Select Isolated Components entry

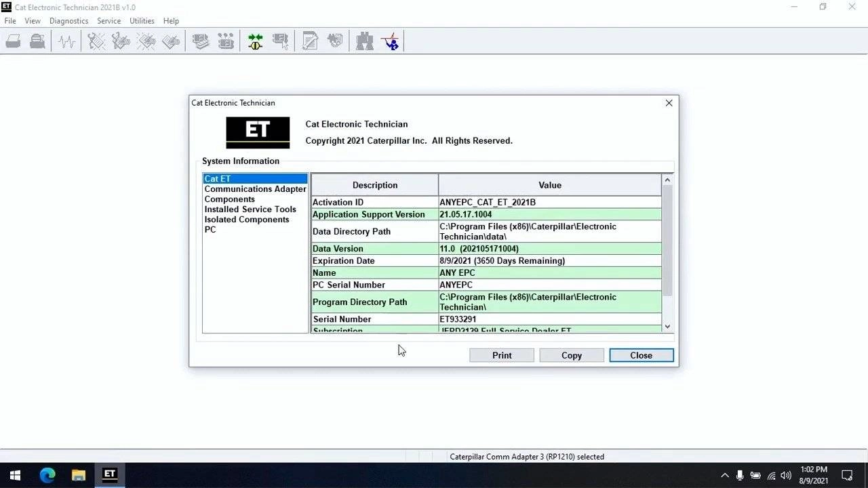pyautogui.click(x=247, y=220)
